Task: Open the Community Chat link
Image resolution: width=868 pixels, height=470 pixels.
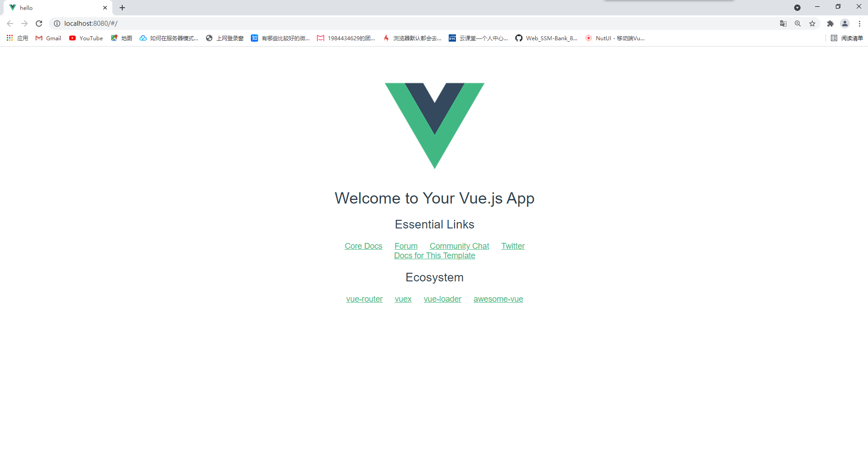Action: [x=459, y=246]
